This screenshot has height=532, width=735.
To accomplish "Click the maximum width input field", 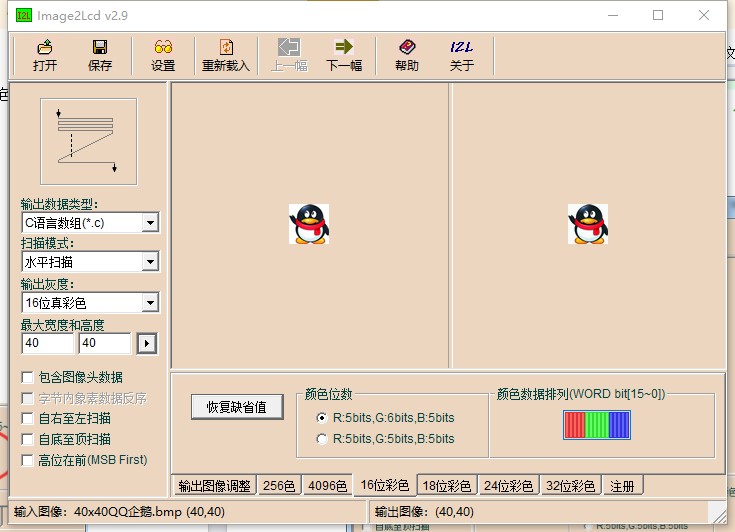I will 47,344.
